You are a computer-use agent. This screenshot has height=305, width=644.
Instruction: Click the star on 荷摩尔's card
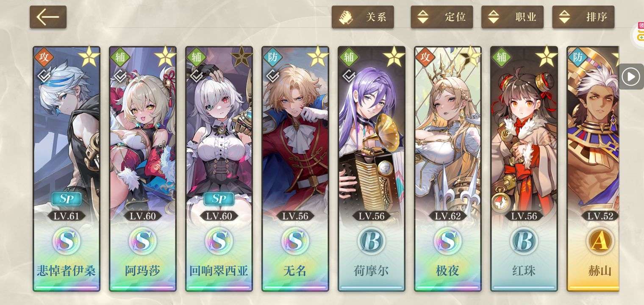(x=394, y=56)
